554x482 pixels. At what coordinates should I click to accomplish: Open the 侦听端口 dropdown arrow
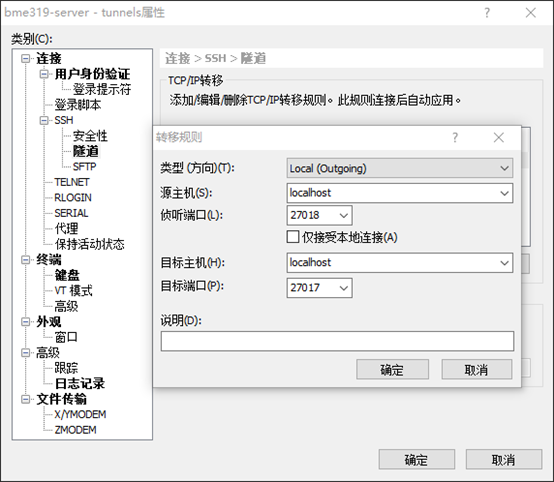pos(343,215)
